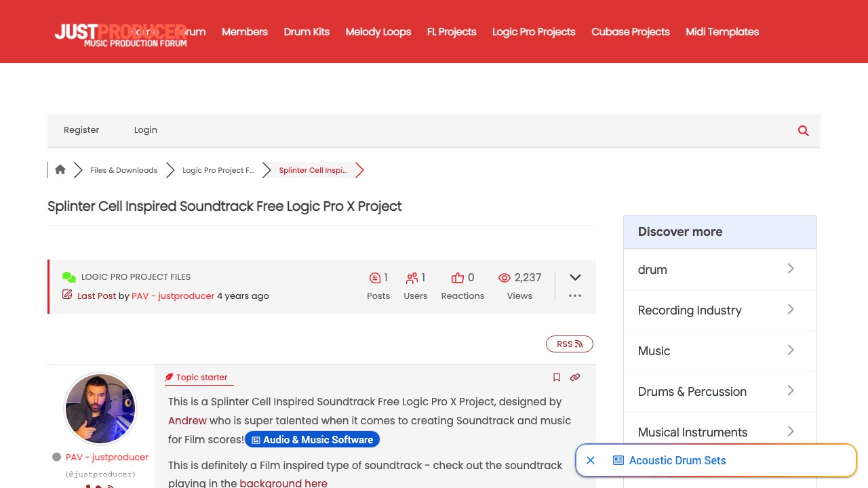
Task: Click the 'Discover more' heading
Action: pos(680,232)
